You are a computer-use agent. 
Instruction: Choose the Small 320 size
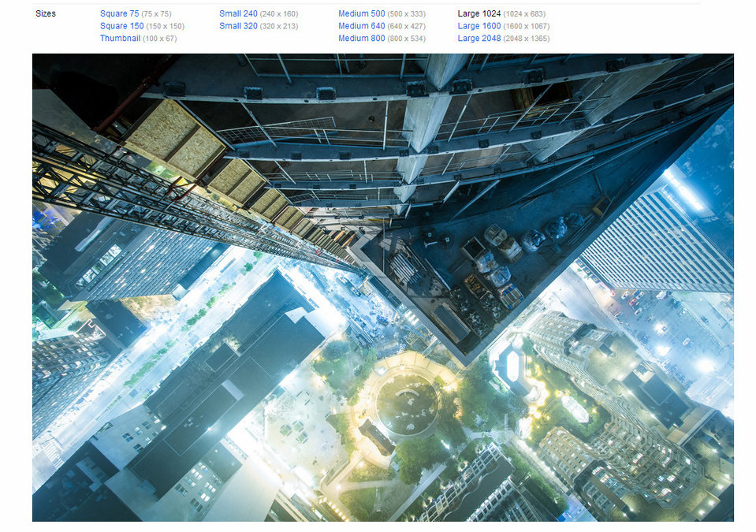[238, 26]
